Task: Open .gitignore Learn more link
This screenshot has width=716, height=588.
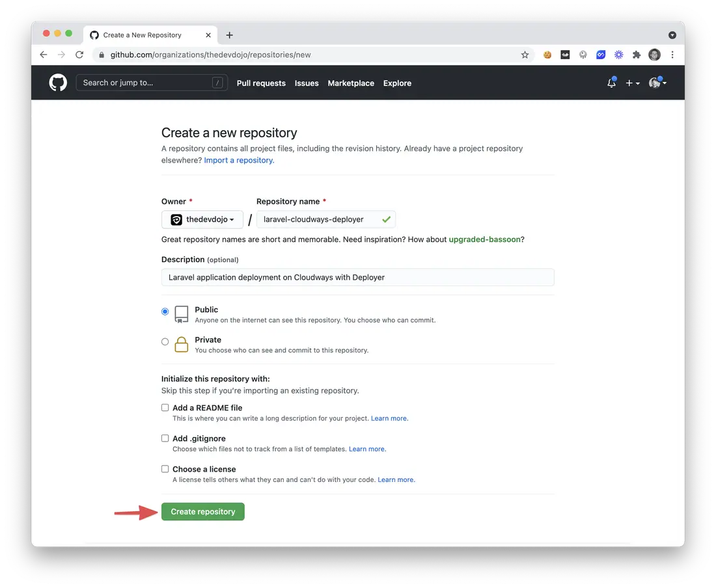Action: coord(368,449)
